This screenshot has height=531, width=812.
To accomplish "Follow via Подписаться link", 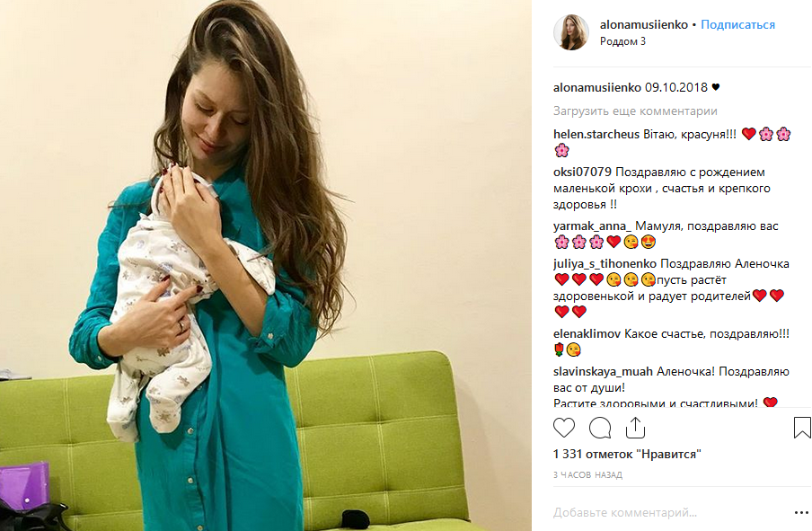I will click(737, 24).
